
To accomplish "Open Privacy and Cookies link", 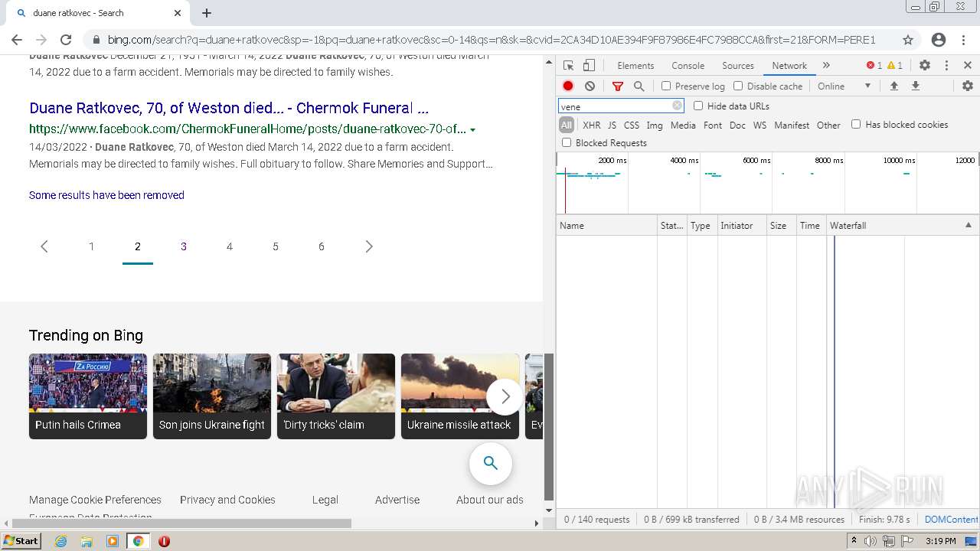I will pyautogui.click(x=227, y=500).
